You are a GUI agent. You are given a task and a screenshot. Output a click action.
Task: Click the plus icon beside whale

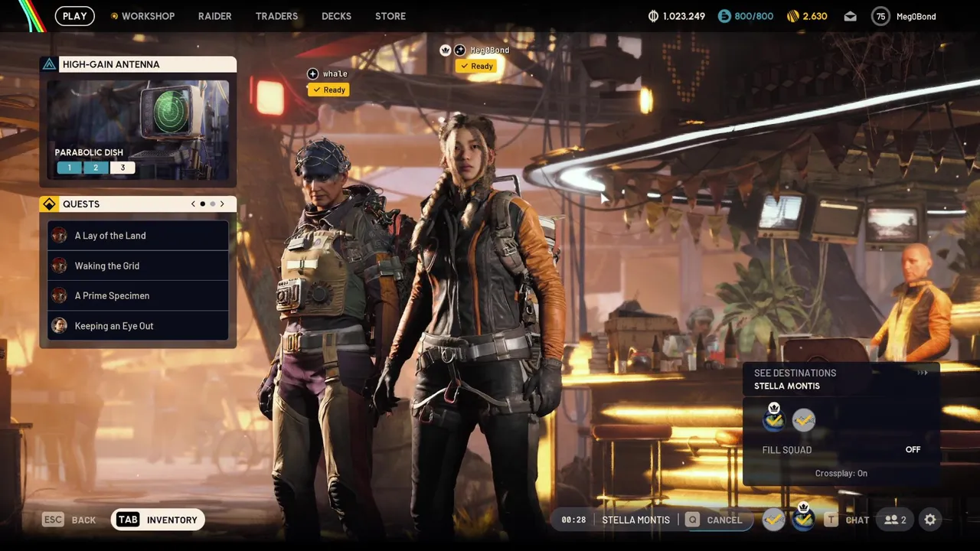tap(312, 73)
